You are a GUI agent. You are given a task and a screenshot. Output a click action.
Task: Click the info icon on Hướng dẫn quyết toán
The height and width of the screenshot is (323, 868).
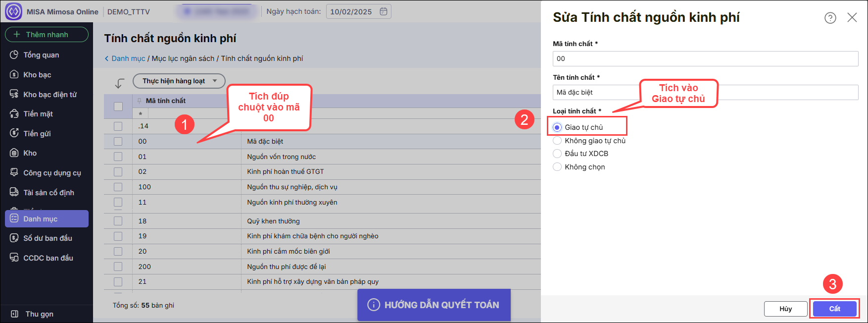coord(374,305)
